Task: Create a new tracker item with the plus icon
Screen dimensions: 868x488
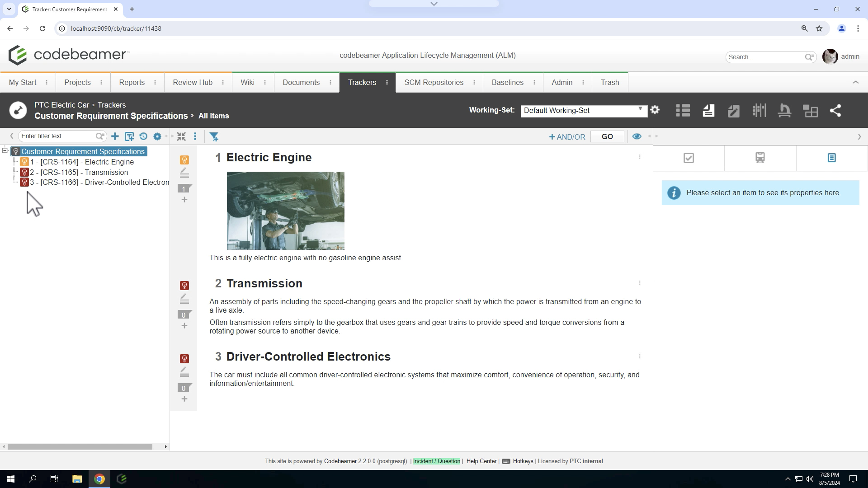Action: tap(115, 136)
